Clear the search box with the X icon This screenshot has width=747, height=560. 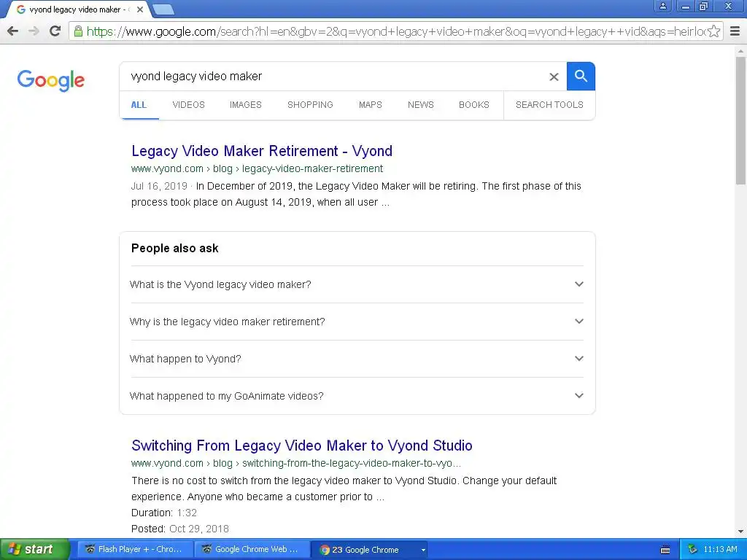tap(554, 77)
